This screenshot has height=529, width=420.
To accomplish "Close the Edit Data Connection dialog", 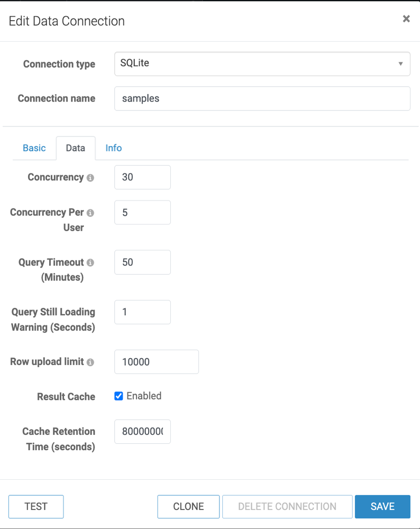I will [x=406, y=19].
